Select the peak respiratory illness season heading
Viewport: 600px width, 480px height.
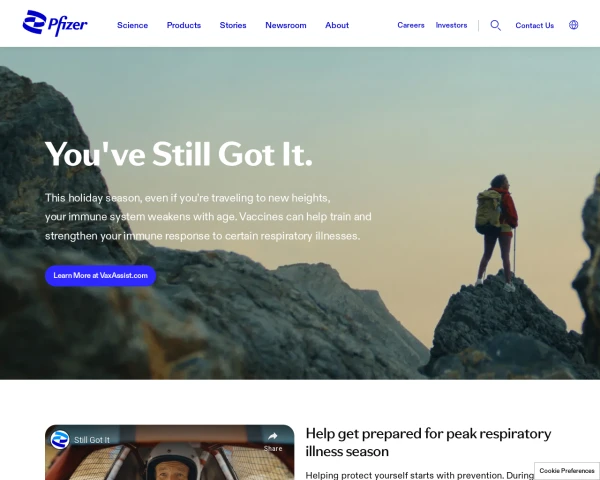pyautogui.click(x=428, y=442)
